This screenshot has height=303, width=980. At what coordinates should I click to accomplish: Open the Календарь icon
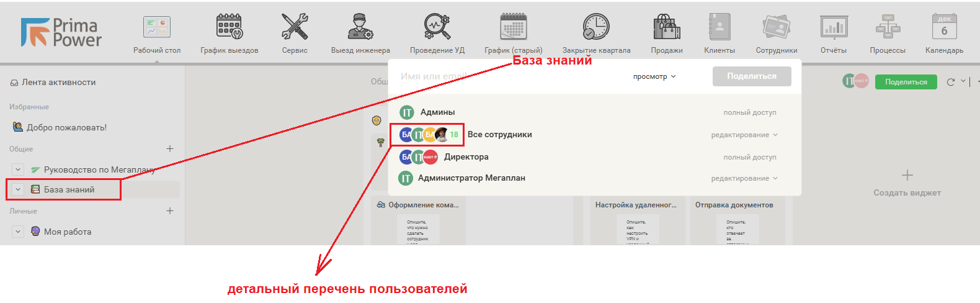tap(944, 27)
